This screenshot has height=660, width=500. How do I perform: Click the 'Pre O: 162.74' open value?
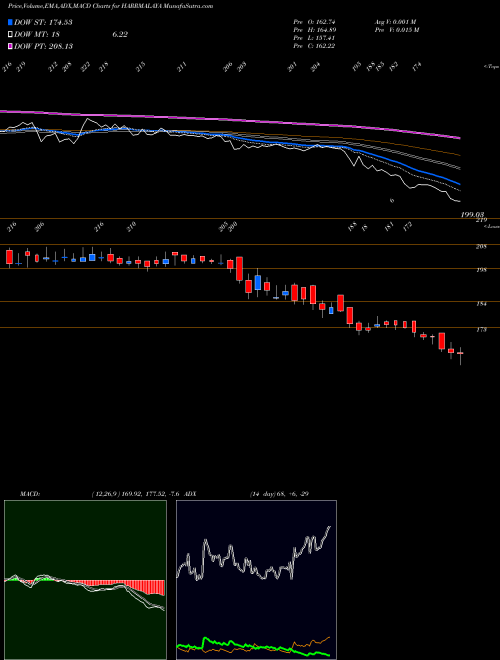click(314, 22)
